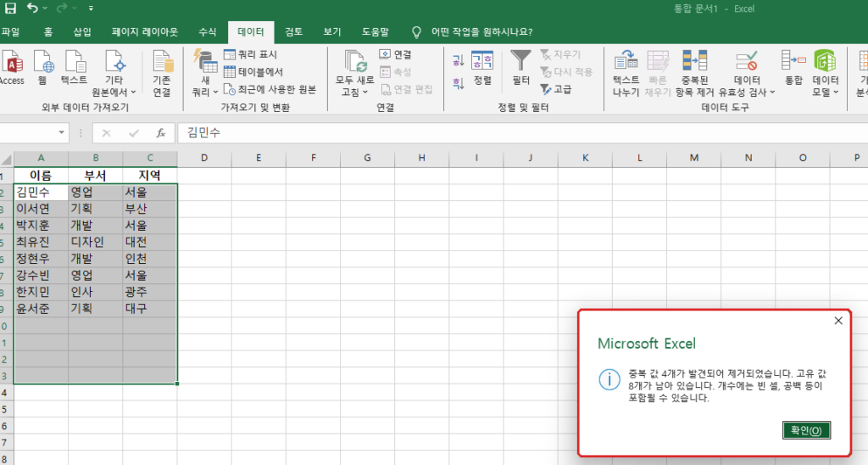Select column A header
The height and width of the screenshot is (465, 868).
pyautogui.click(x=41, y=158)
